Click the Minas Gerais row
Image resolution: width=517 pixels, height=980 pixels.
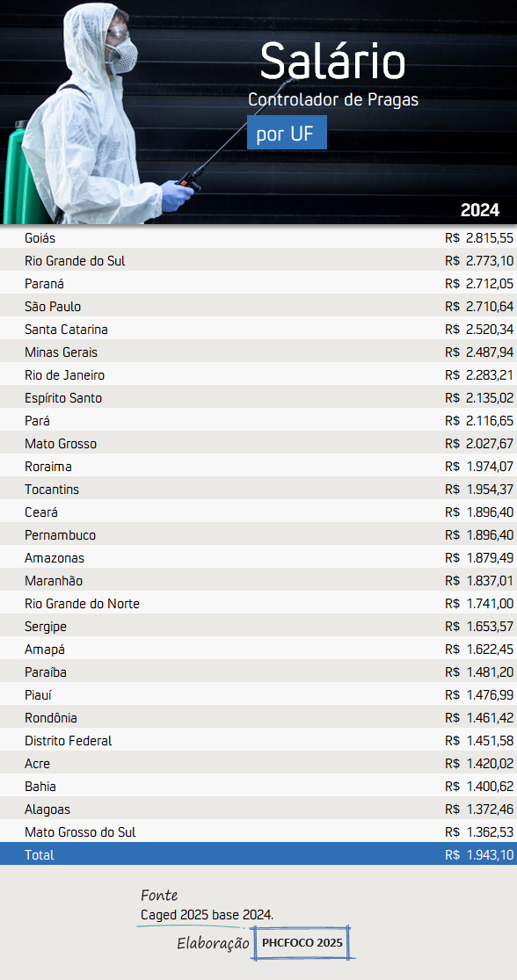(x=258, y=352)
